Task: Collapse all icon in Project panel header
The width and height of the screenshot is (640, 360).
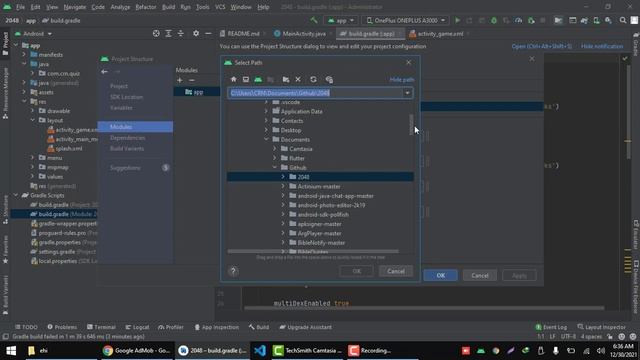Action: (x=180, y=33)
